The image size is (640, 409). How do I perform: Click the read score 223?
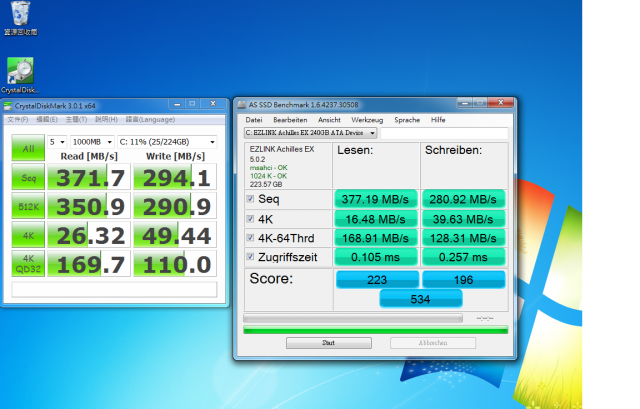tap(377, 280)
